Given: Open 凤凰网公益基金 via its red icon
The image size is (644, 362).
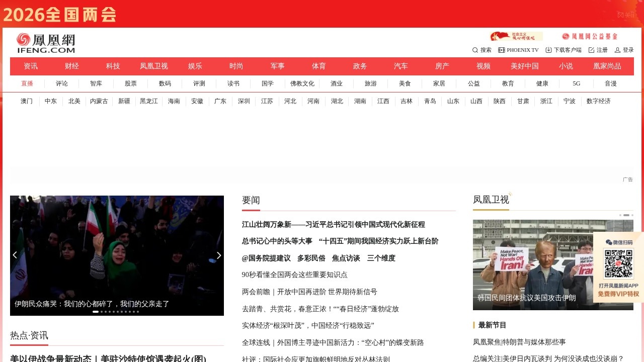Looking at the screenshot, I should point(567,36).
